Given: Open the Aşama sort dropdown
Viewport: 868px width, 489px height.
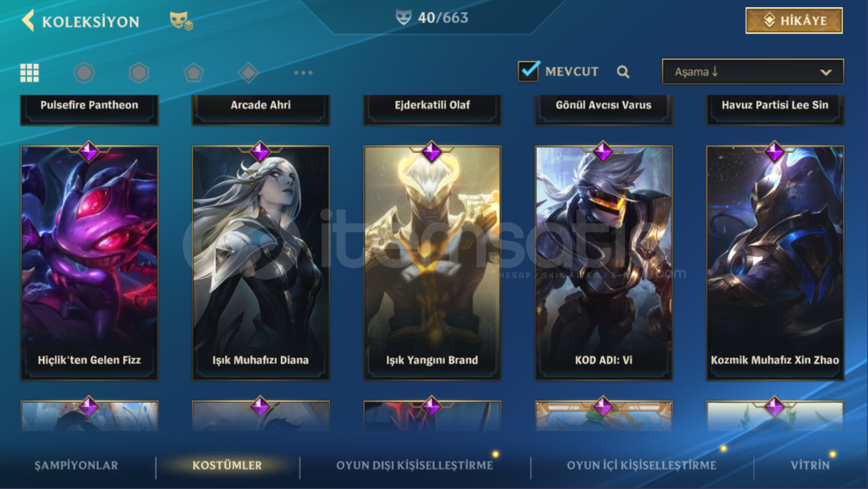Looking at the screenshot, I should point(753,71).
